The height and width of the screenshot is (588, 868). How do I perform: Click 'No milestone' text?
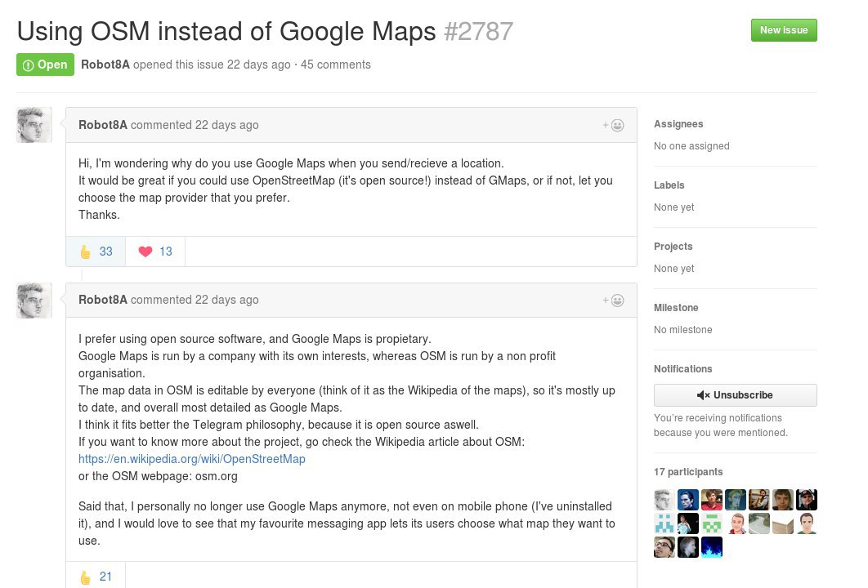coord(682,330)
